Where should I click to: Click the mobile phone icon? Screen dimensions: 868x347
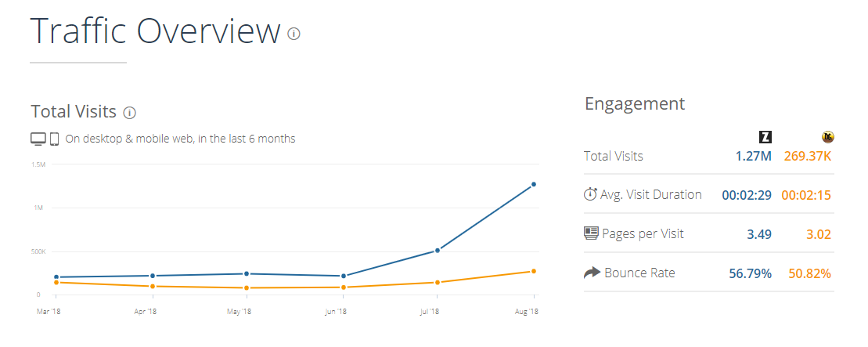(x=55, y=139)
